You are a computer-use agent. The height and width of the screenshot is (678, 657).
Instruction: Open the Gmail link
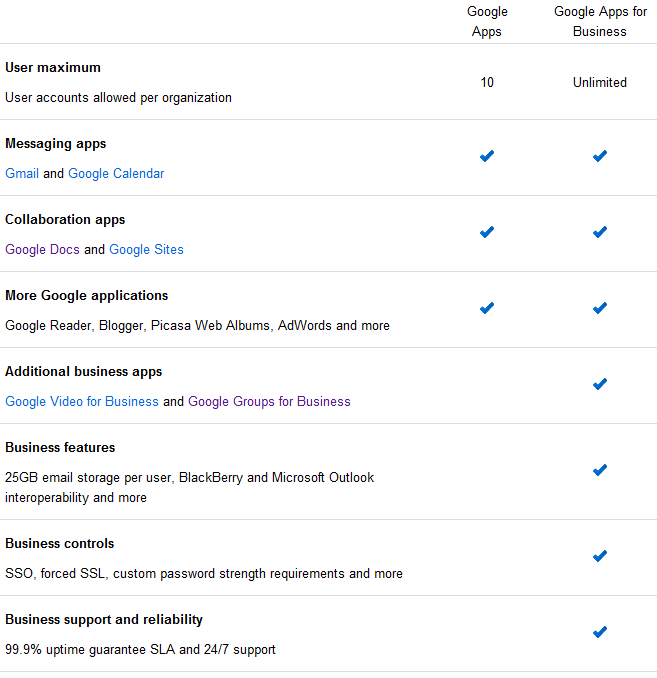pyautogui.click(x=22, y=173)
